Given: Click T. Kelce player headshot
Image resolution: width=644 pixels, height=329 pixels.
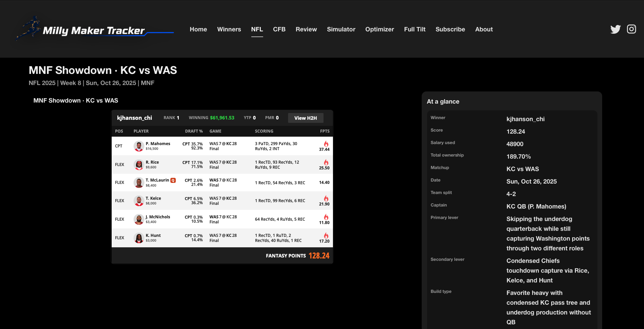Looking at the screenshot, I should click(139, 201).
